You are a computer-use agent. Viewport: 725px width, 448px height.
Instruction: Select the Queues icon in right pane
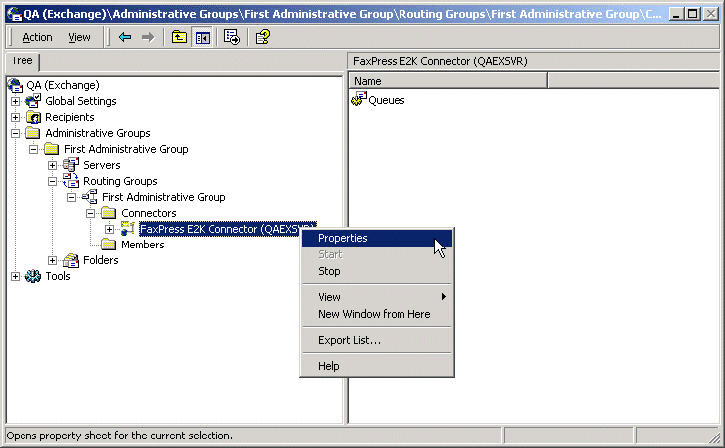(x=359, y=100)
